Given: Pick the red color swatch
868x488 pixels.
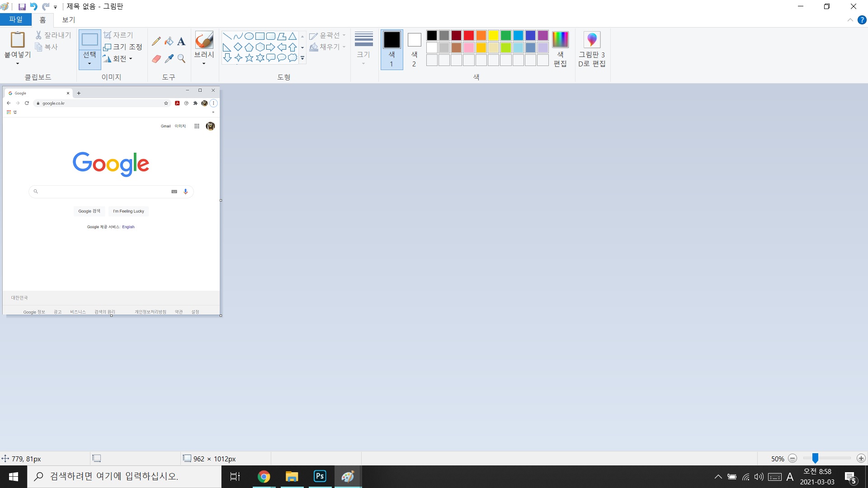Looking at the screenshot, I should click(469, 36).
